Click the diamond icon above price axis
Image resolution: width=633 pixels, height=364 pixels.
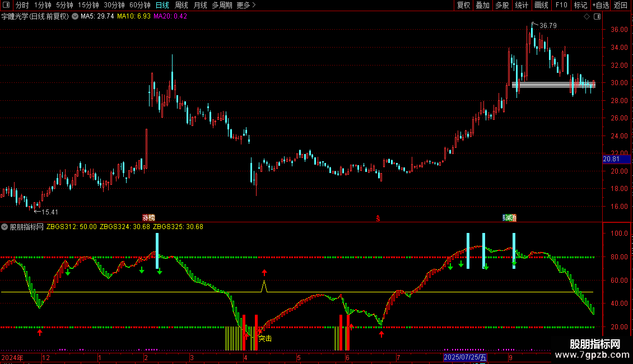tap(587, 17)
